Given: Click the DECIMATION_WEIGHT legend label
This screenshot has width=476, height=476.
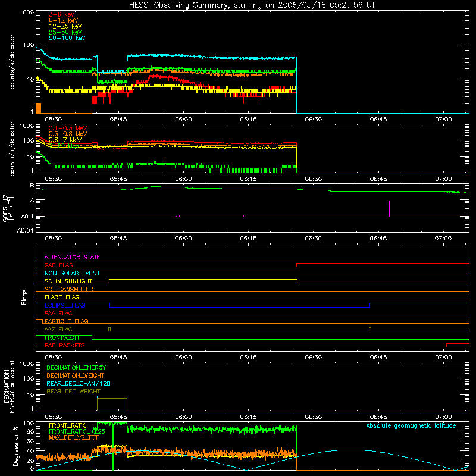Looking at the screenshot, I should 76,375.
